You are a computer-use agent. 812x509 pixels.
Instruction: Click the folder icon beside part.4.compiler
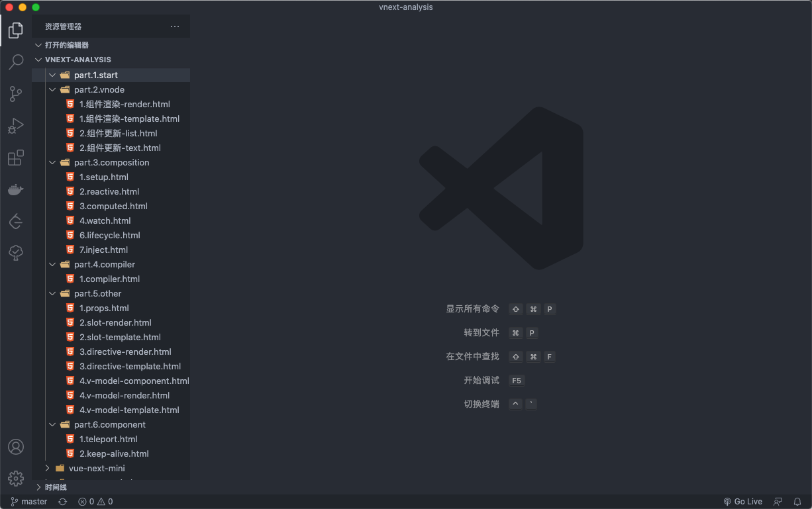pyautogui.click(x=65, y=264)
